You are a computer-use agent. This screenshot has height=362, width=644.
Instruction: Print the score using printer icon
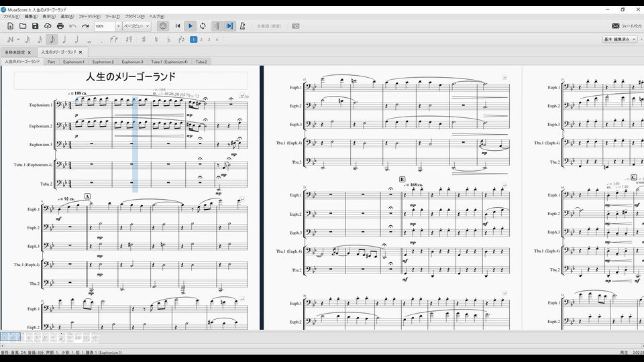[x=60, y=26]
